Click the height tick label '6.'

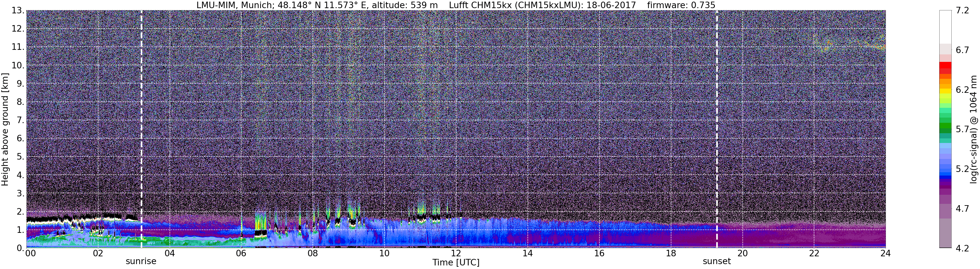click(x=21, y=138)
